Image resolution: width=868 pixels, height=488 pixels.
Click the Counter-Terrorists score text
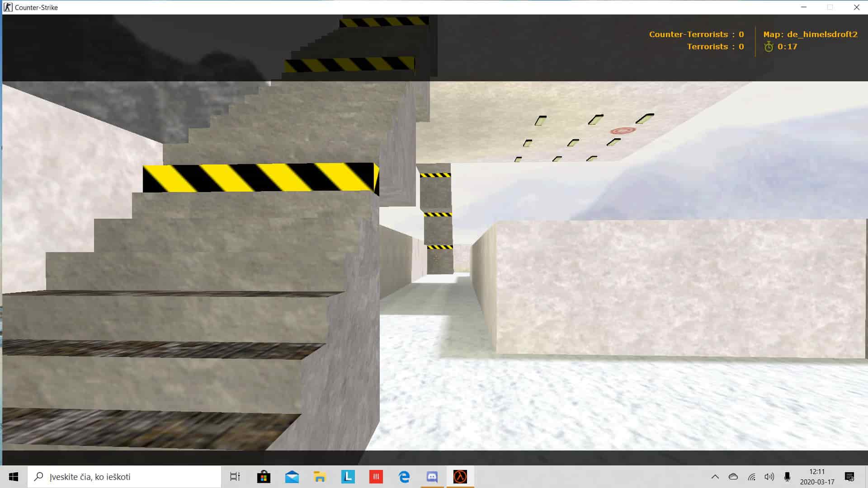(696, 34)
